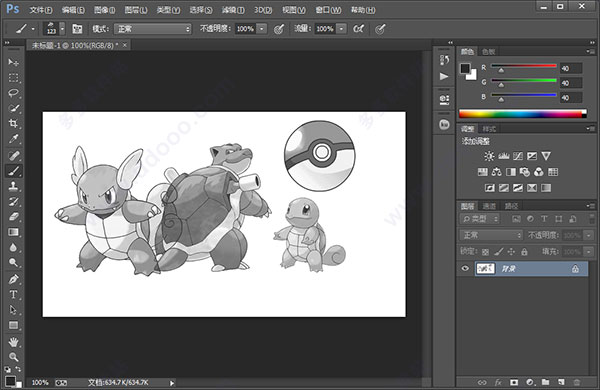The width and height of the screenshot is (600, 390).
Task: Open Color panel options menu
Action: coord(591,51)
